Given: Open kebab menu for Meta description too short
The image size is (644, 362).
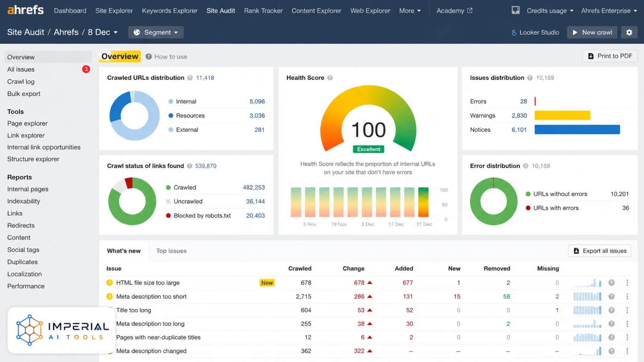Looking at the screenshot, I should coord(627,296).
